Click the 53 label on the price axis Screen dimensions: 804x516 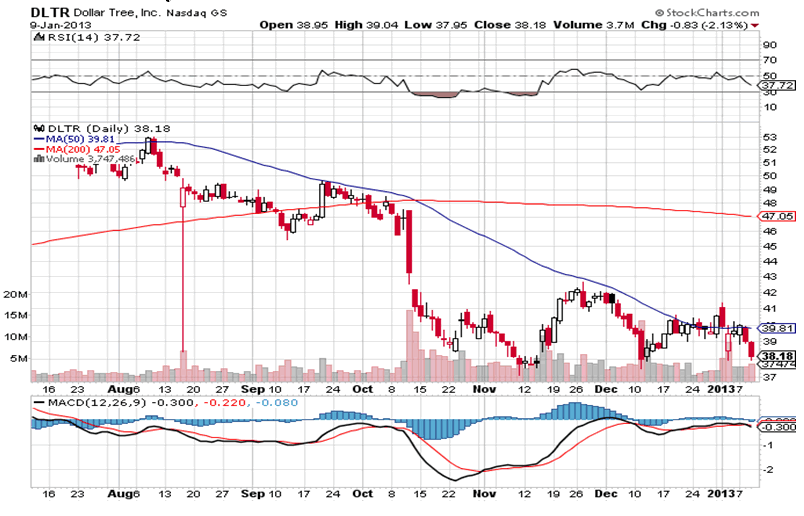click(770, 137)
